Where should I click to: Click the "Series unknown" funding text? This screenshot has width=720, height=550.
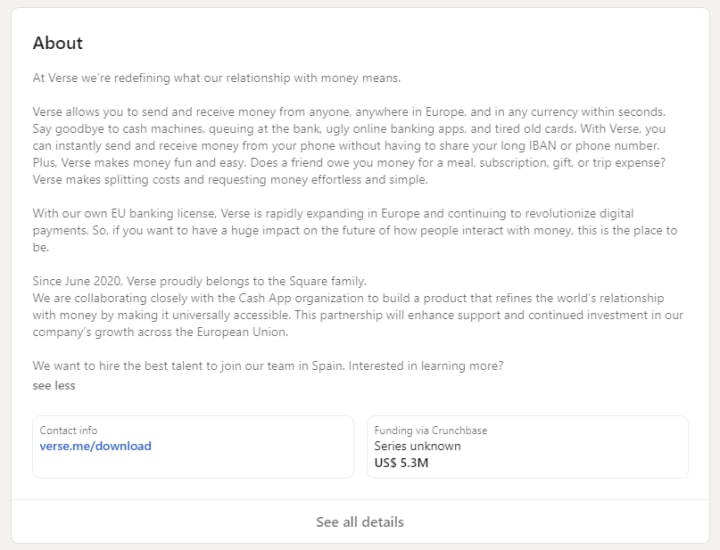(x=417, y=446)
